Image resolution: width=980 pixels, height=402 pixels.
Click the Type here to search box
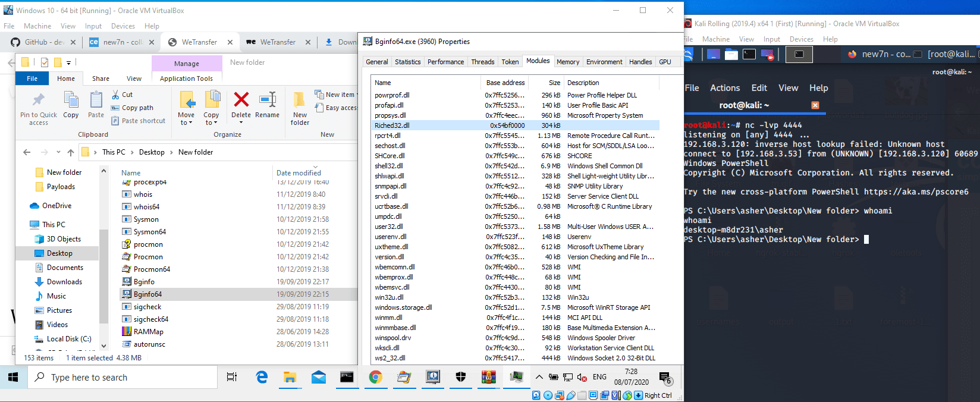(x=122, y=377)
